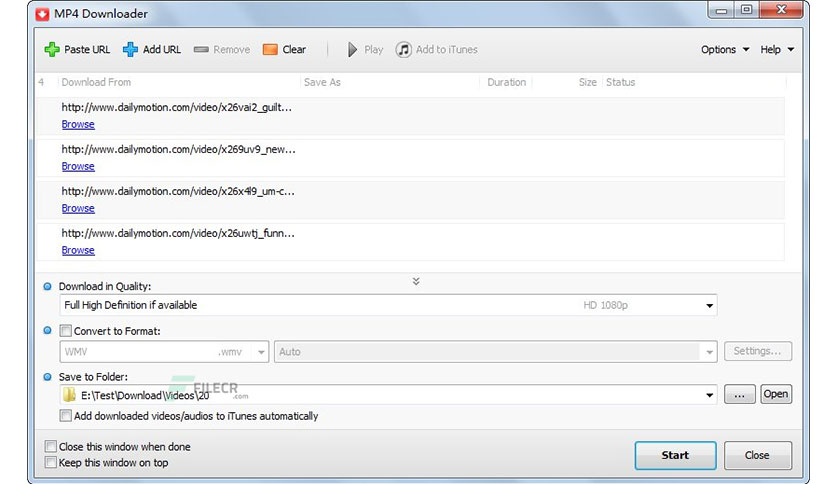Open the Download in Quality dropdown
Screen dimensions: 836x484
point(710,306)
